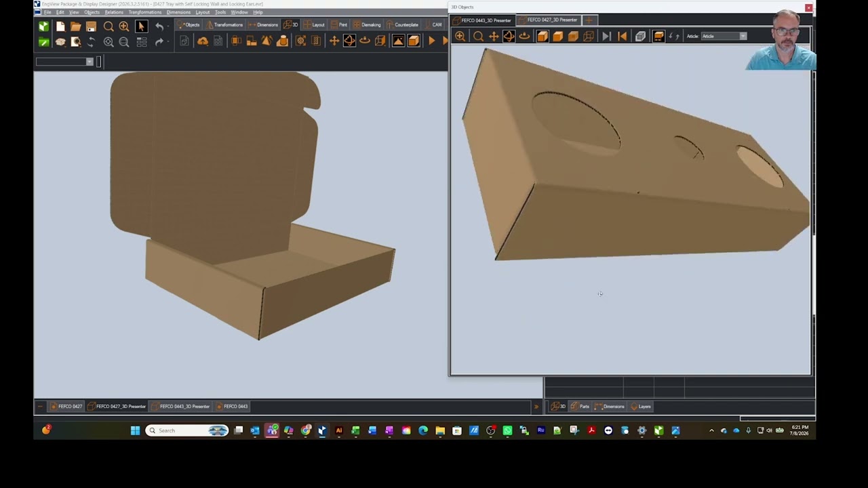Select the arrow pointer tool
Image resolution: width=868 pixels, height=488 pixels.
coord(141,26)
